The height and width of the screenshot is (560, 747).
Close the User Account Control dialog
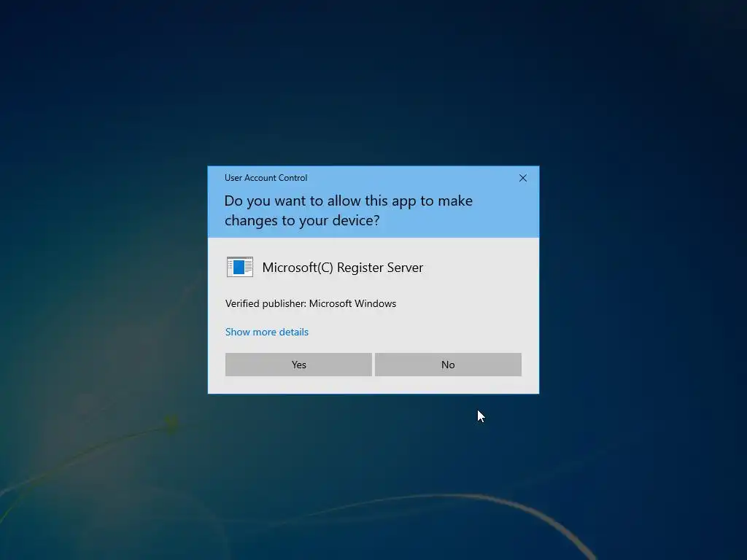point(522,178)
